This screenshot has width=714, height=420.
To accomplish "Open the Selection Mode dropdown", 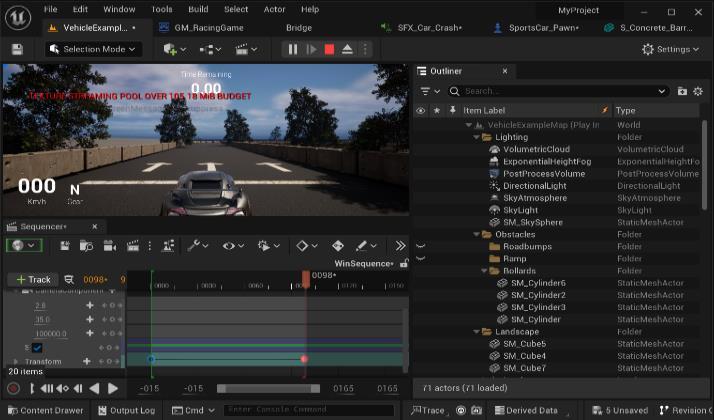I will tap(94, 49).
